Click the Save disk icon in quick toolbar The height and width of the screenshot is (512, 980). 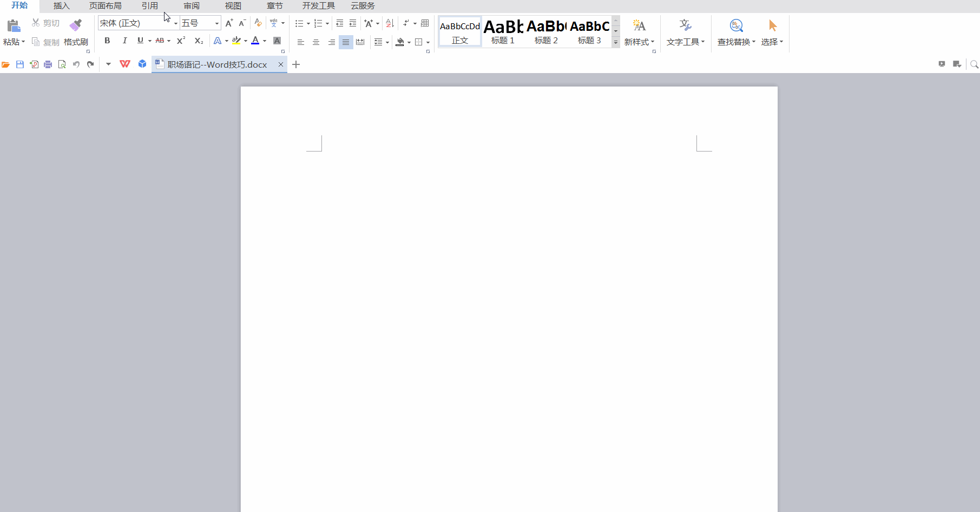point(20,64)
